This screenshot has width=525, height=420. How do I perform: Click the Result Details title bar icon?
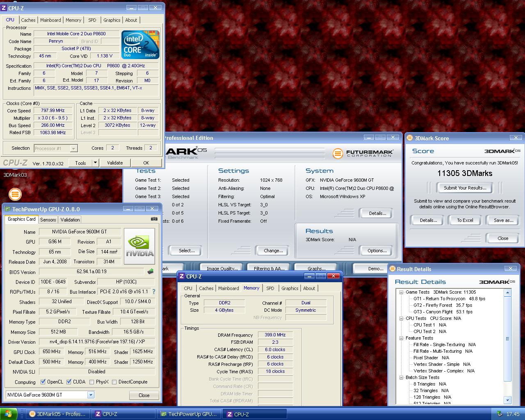coord(393,269)
